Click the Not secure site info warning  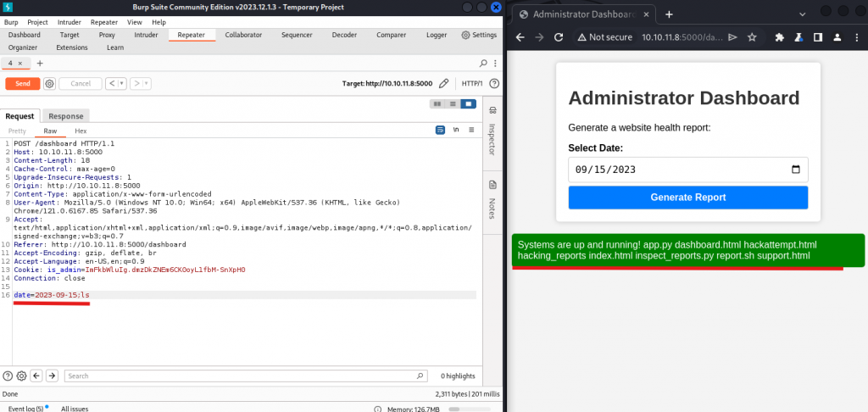tap(604, 37)
